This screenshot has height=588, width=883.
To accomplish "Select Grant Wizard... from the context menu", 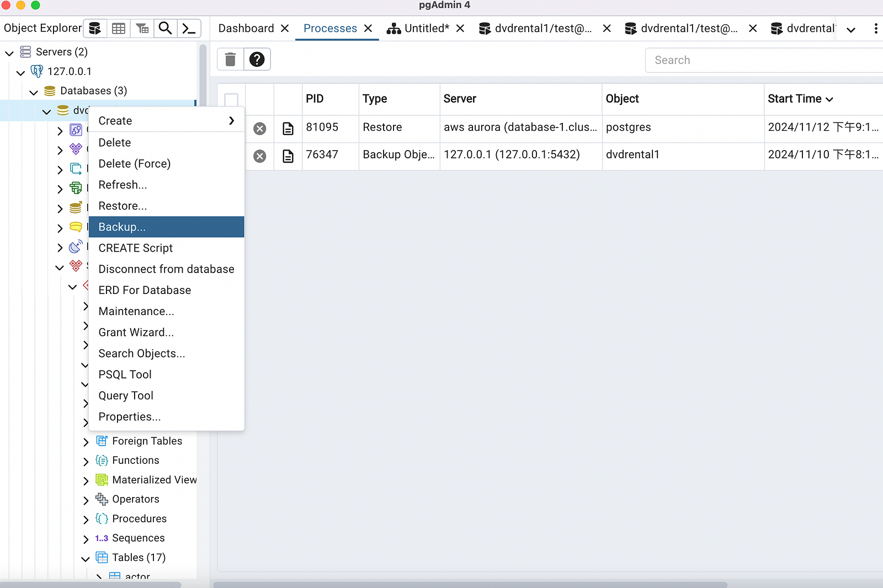I will tap(166, 332).
